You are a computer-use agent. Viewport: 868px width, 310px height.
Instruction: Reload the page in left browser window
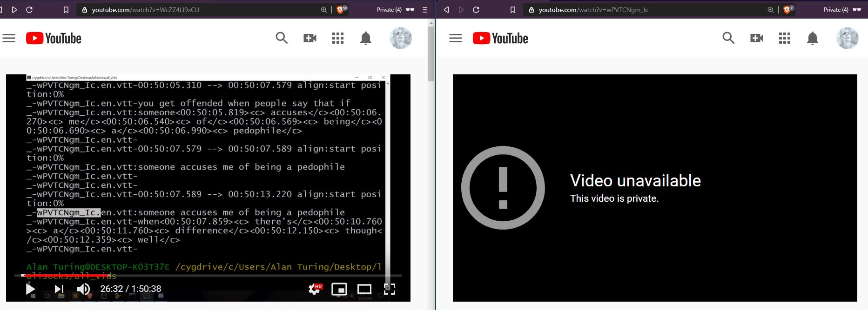pos(29,10)
